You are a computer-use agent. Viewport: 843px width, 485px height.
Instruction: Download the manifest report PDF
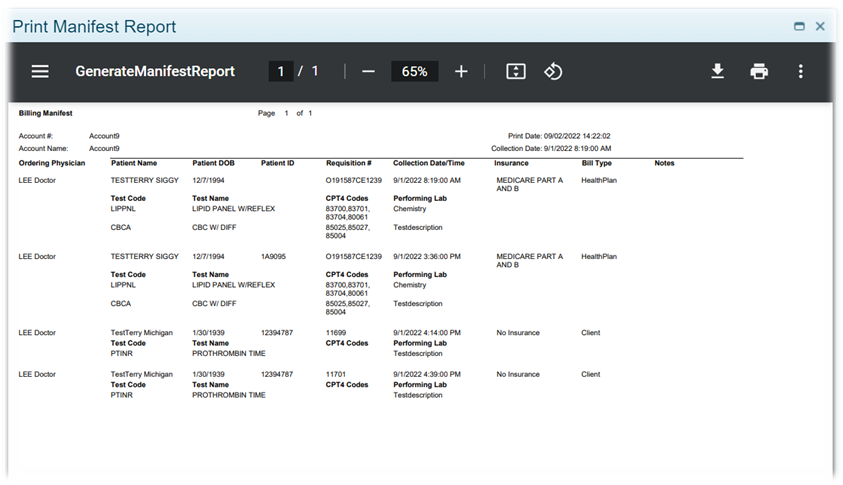(717, 72)
